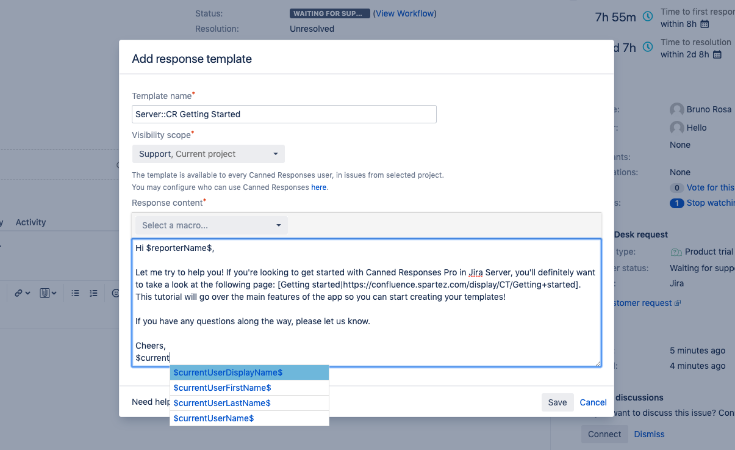735x450 pixels.
Task: Pick the $currentUserFirstName$ suggestion
Action: pyautogui.click(x=249, y=388)
